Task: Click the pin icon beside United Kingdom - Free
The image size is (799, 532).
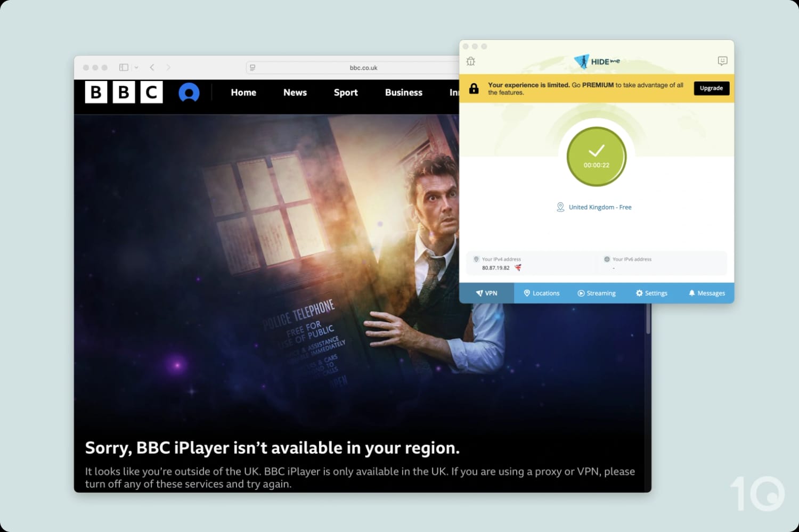Action: pyautogui.click(x=560, y=207)
